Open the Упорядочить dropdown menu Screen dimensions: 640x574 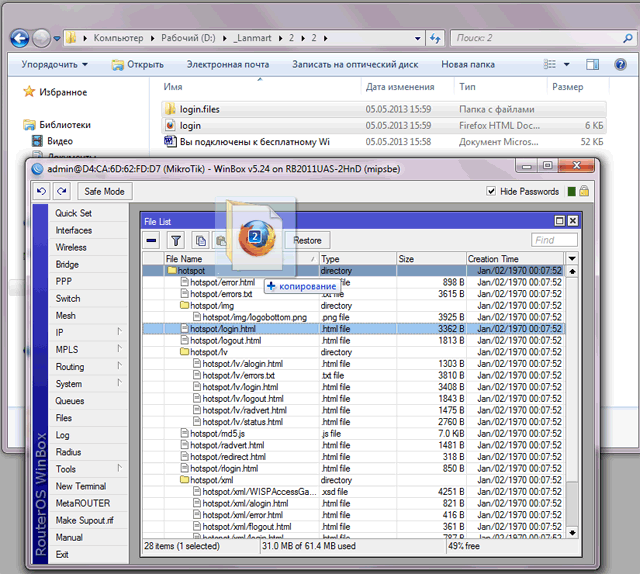[55, 65]
